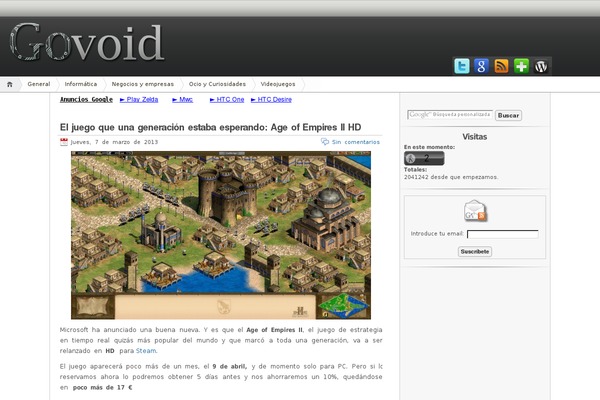Screen dimensions: 600x400
Task: Follow the HTC Desire ad link
Action: coord(271,100)
